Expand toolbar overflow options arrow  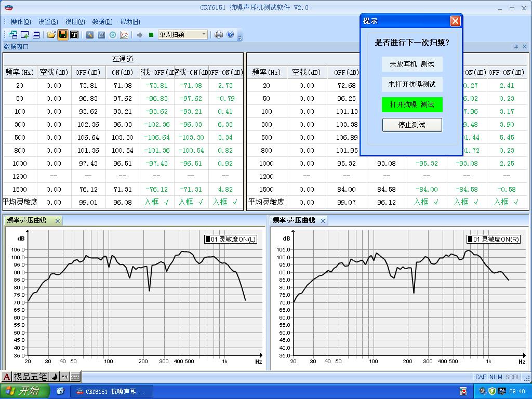[x=240, y=37]
